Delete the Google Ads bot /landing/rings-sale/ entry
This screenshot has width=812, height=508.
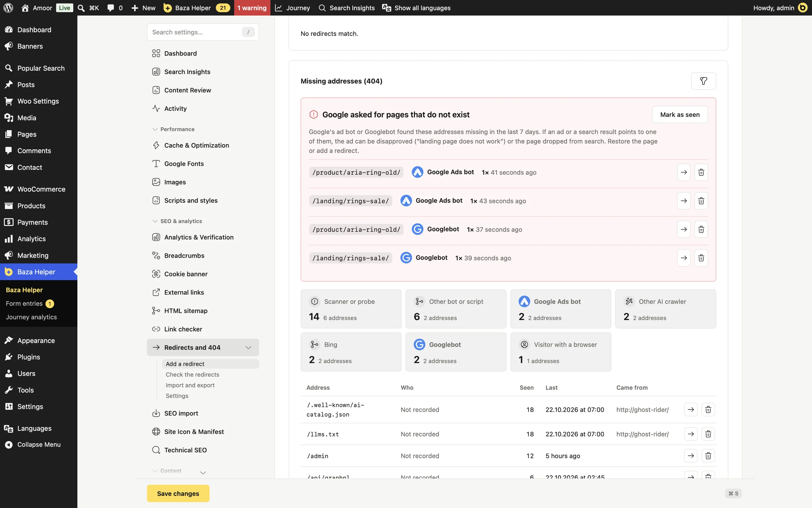pyautogui.click(x=701, y=201)
